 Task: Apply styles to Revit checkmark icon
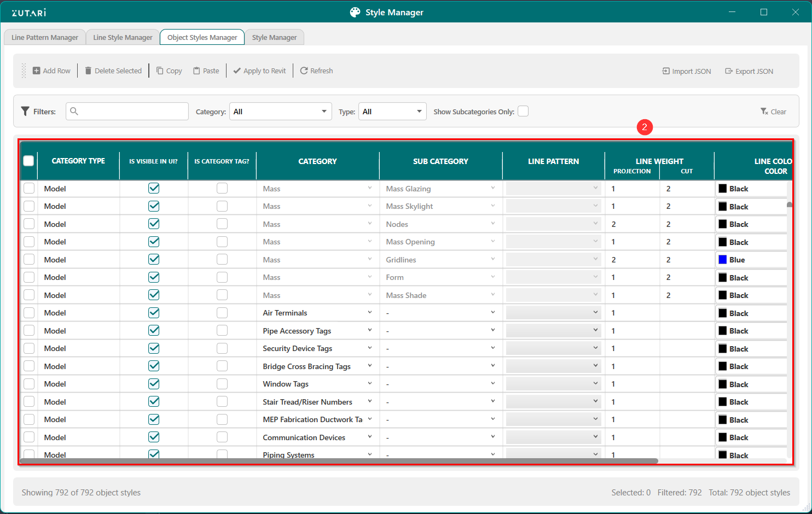click(237, 71)
